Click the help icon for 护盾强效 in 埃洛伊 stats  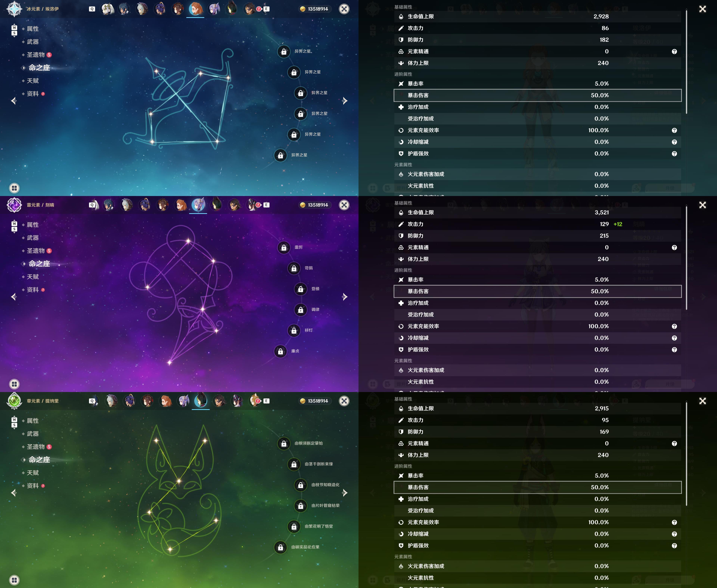click(674, 153)
